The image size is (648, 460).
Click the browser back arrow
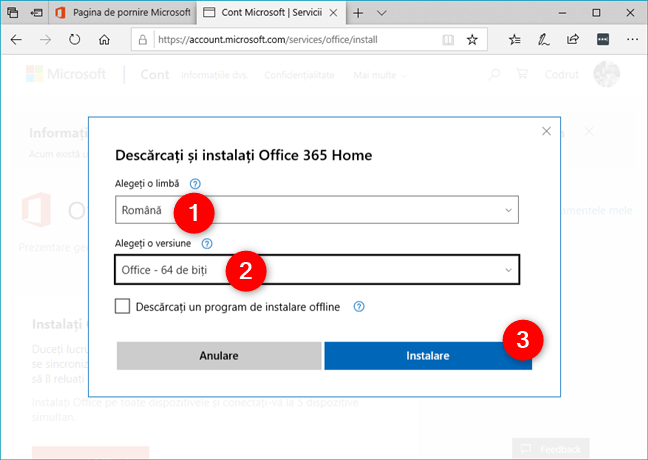tap(16, 40)
